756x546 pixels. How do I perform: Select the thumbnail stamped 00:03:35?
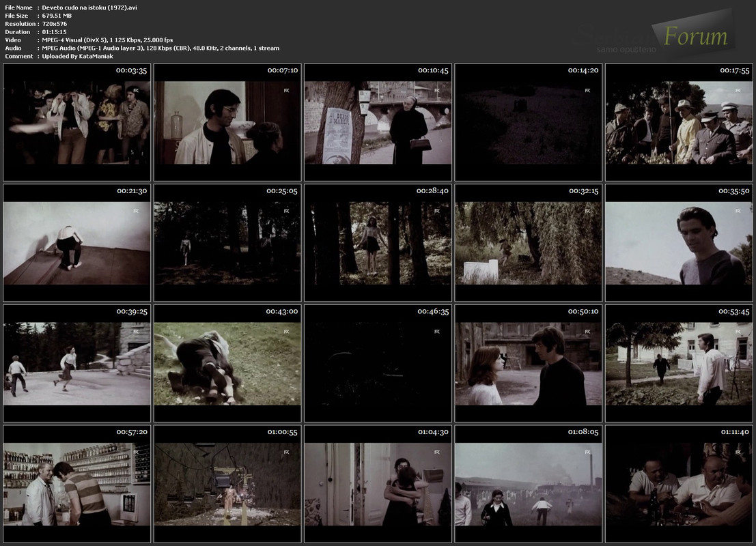[x=76, y=122]
